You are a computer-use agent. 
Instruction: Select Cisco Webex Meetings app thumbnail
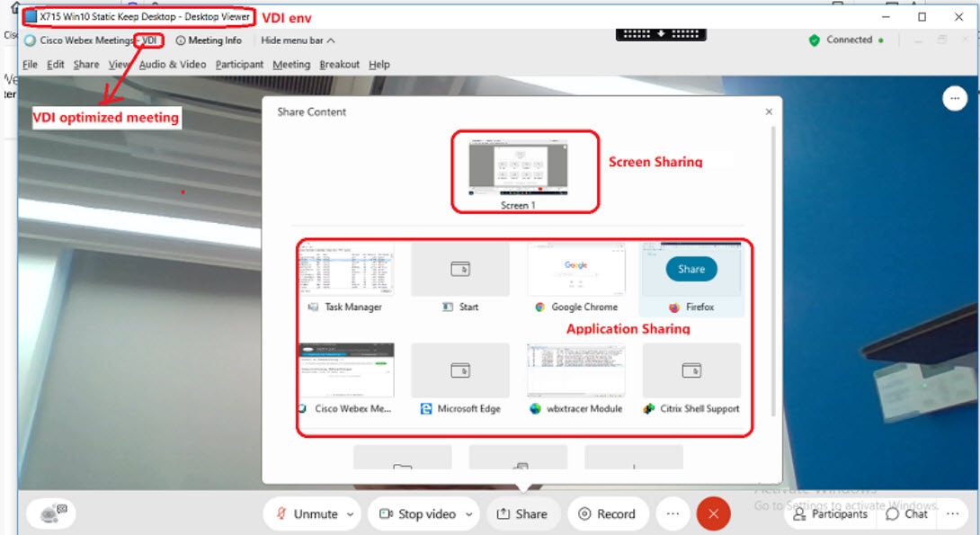(345, 370)
